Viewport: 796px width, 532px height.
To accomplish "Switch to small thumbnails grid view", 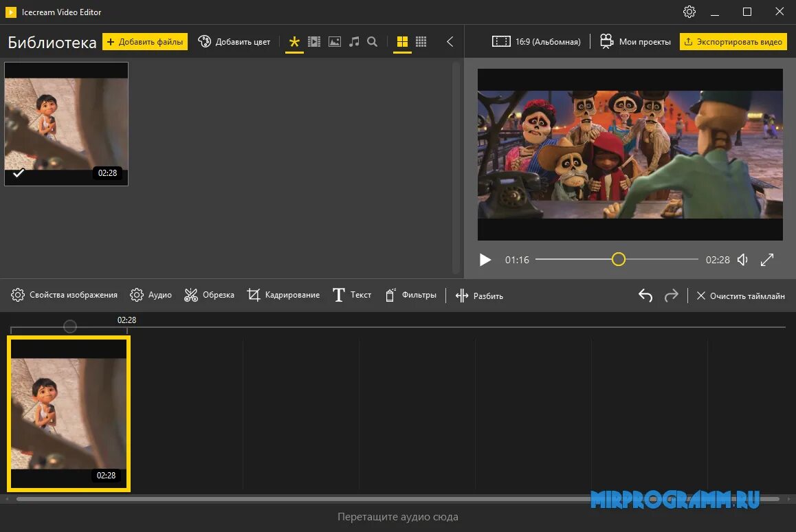I will tap(421, 42).
